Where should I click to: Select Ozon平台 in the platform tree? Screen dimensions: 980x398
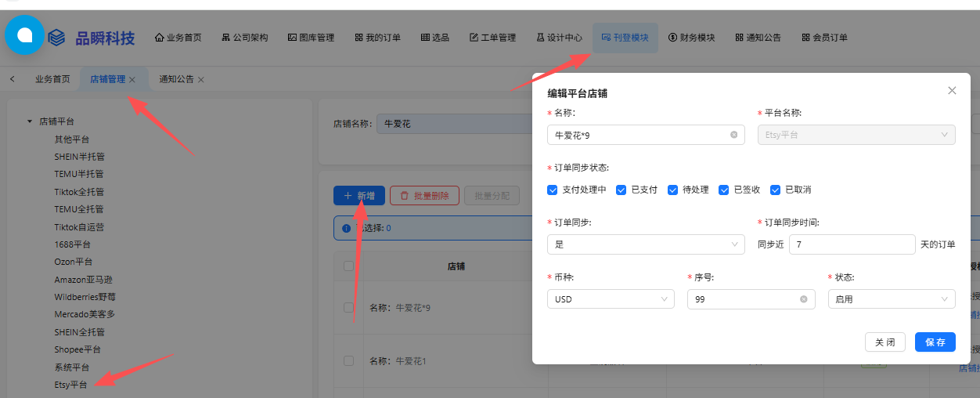pos(74,262)
